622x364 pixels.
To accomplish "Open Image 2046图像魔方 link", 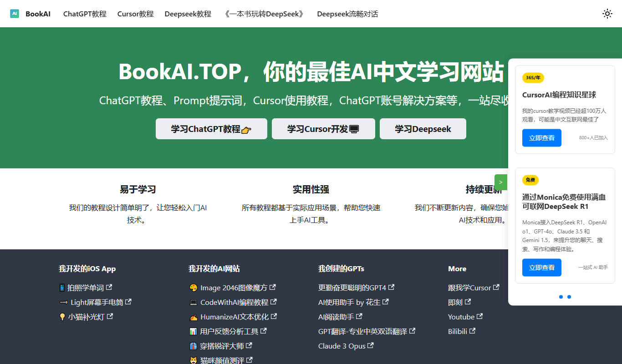I will [232, 288].
